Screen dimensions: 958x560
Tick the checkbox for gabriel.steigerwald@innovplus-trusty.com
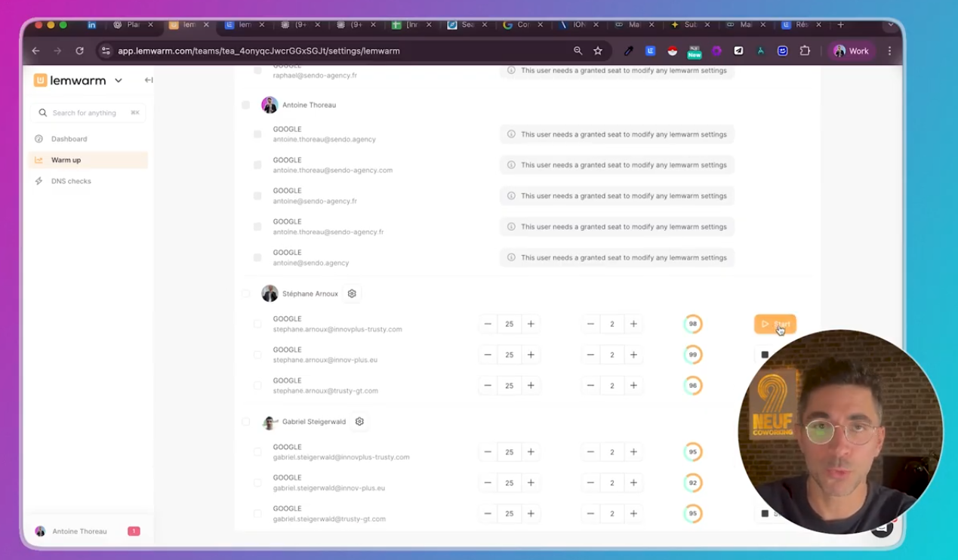257,452
